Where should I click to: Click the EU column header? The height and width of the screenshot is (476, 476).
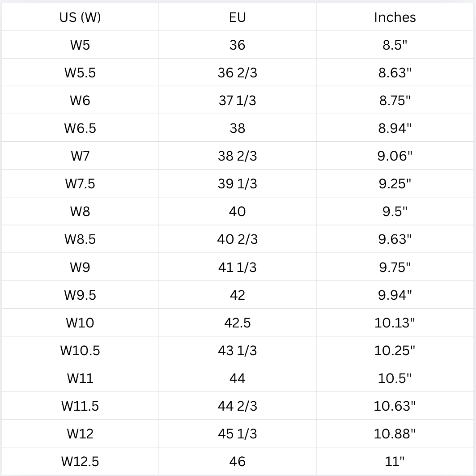coord(238,17)
